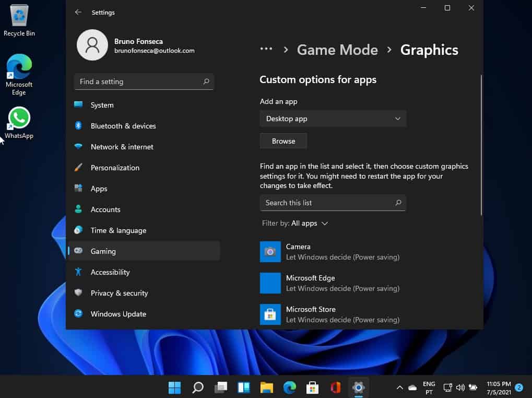Open Network & internet settings
The image size is (532, 398).
coord(144,147)
